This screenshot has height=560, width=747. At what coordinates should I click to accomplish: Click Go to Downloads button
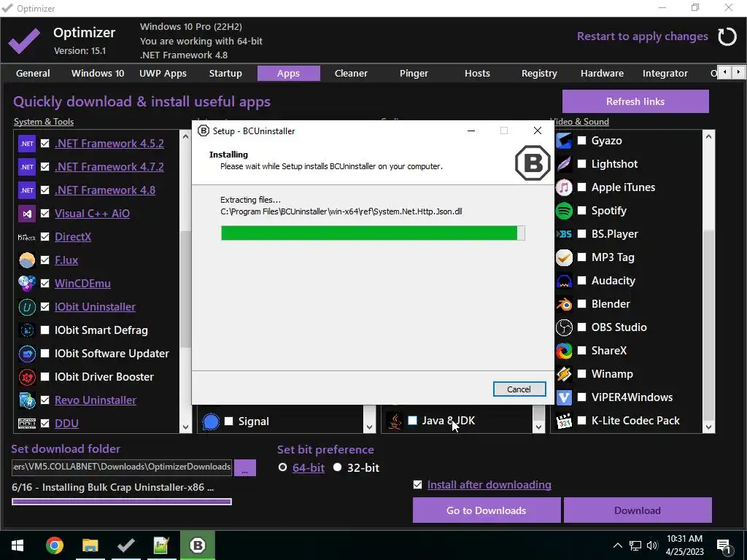click(x=487, y=510)
